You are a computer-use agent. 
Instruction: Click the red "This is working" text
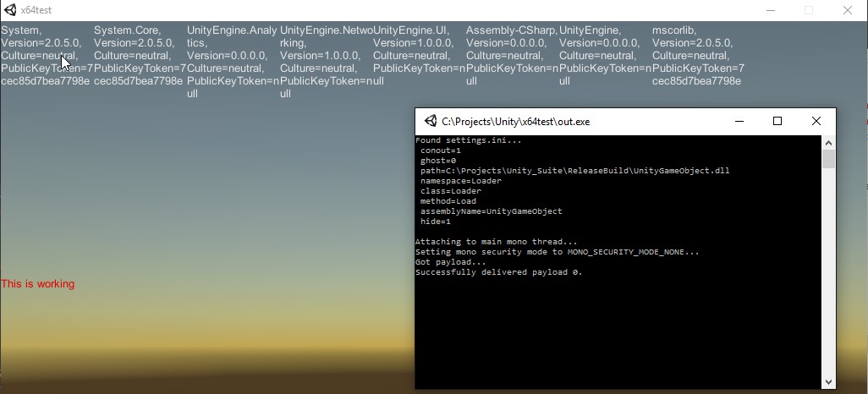pyautogui.click(x=38, y=284)
